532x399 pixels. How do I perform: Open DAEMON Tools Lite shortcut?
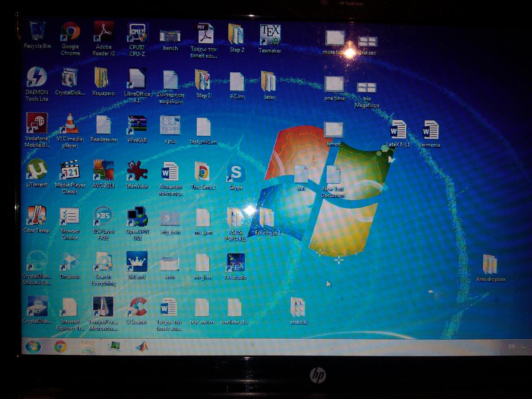(x=37, y=77)
